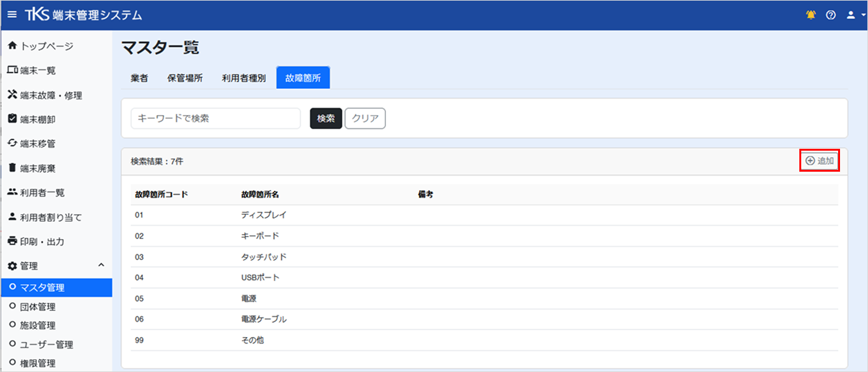Go to トップページ home icon
Screen dimensions: 868x372
(12, 46)
